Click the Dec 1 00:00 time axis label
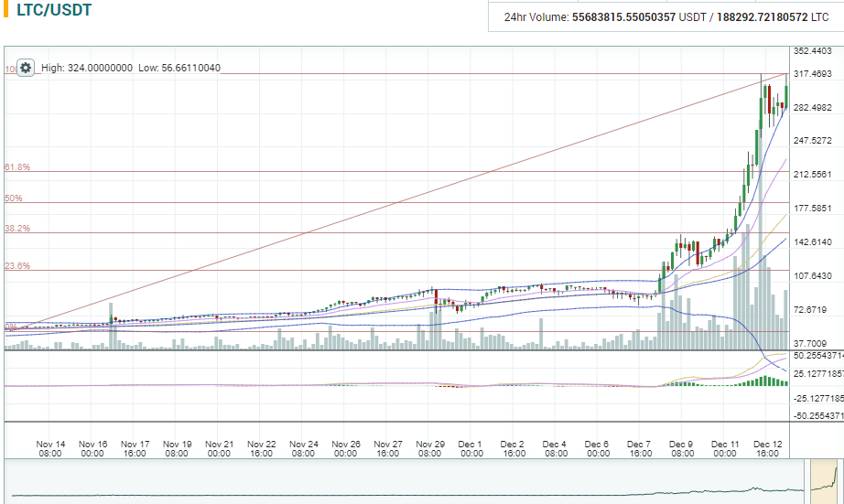Image resolution: width=844 pixels, height=504 pixels. tap(471, 448)
